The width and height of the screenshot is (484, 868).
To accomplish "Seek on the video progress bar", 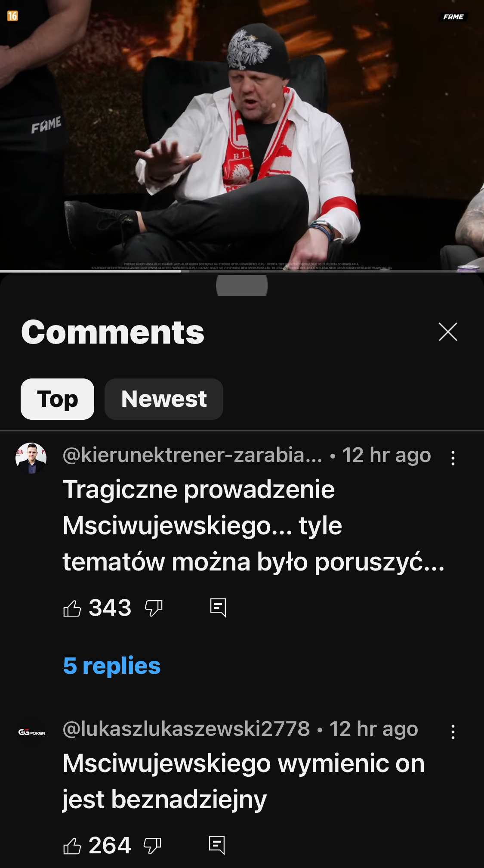I will click(242, 271).
